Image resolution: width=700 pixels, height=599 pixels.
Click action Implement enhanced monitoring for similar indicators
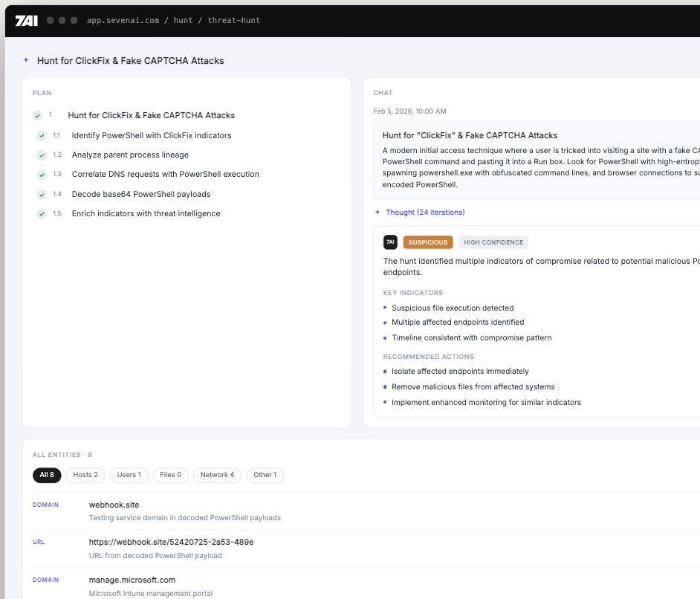click(x=486, y=402)
